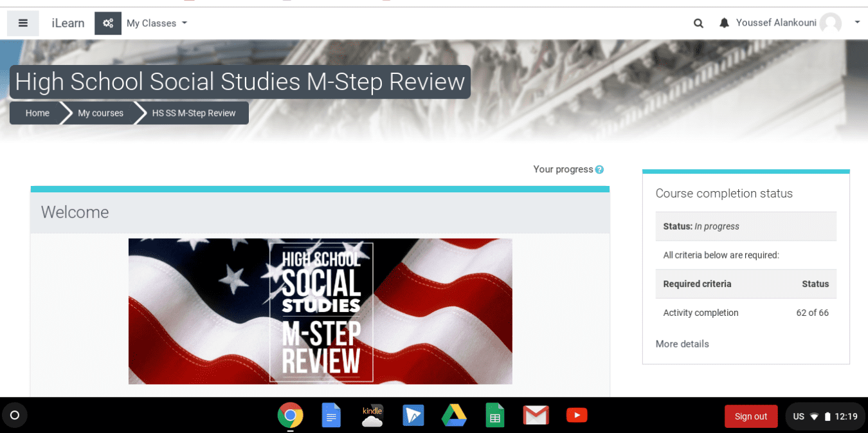The width and height of the screenshot is (868, 433).
Task: Click the 62 of 66 status value
Action: pyautogui.click(x=812, y=313)
